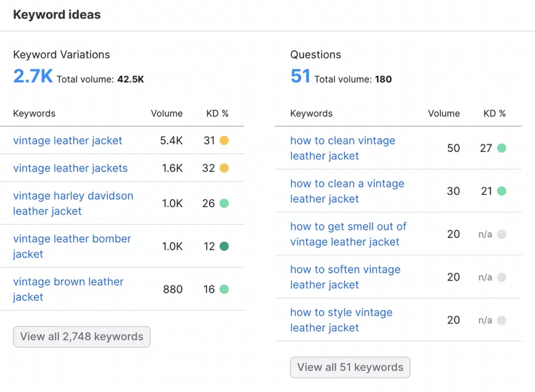Select the Keyword Variations section heading
The height and width of the screenshot is (392, 535).
click(61, 54)
